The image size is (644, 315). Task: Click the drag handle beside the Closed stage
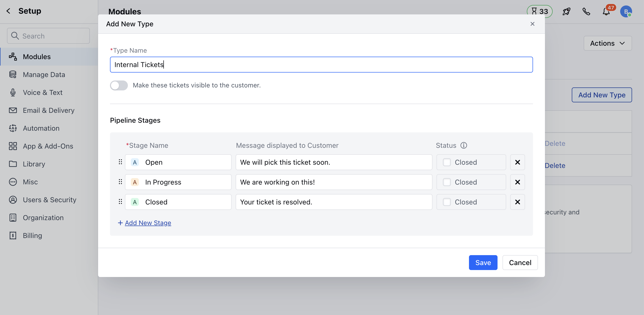point(120,202)
